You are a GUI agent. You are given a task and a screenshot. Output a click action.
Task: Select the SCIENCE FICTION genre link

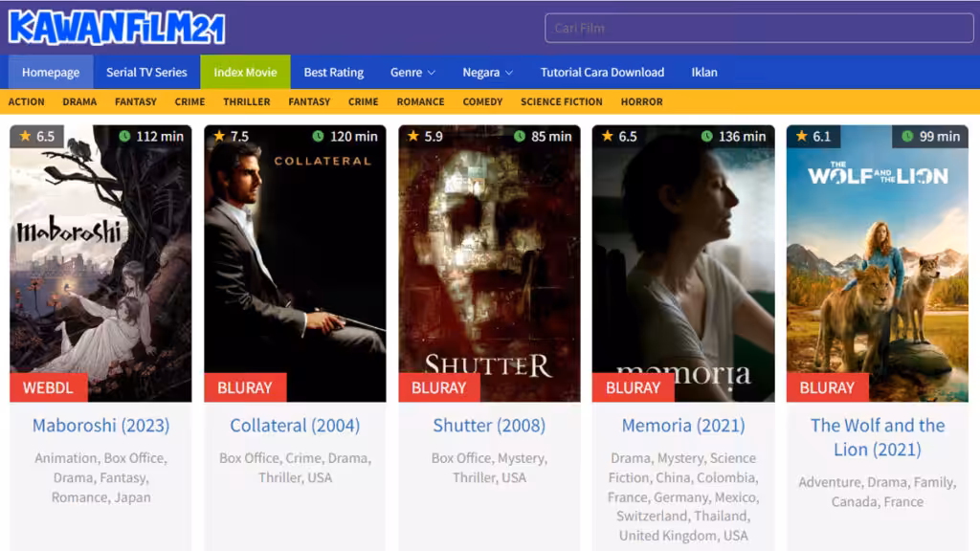point(561,101)
